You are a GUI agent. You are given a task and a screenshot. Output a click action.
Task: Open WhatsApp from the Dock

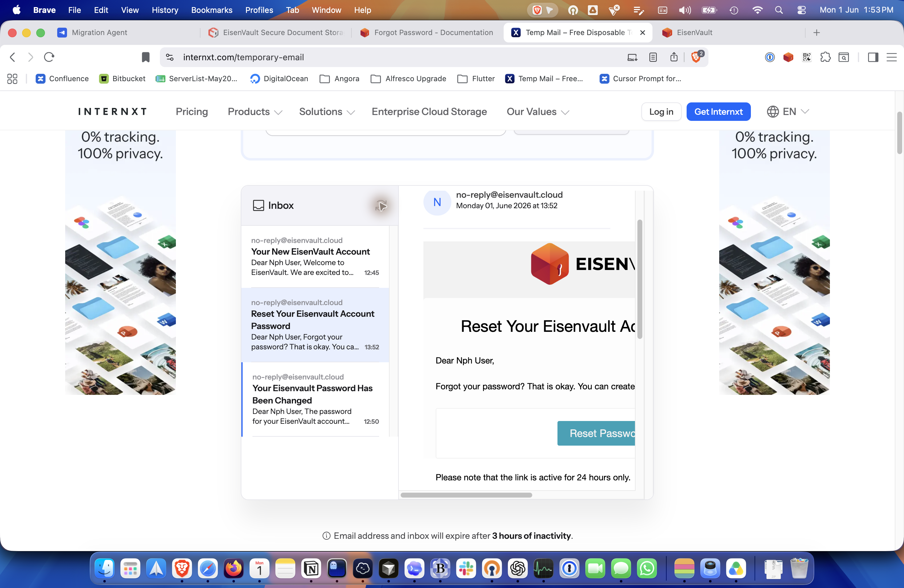coord(647,568)
